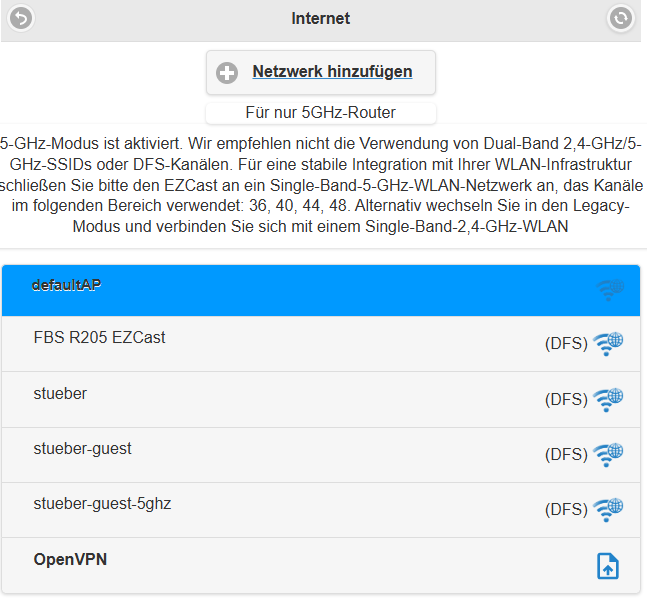
Task: Open the OpenVPN entry
Action: tap(321, 566)
